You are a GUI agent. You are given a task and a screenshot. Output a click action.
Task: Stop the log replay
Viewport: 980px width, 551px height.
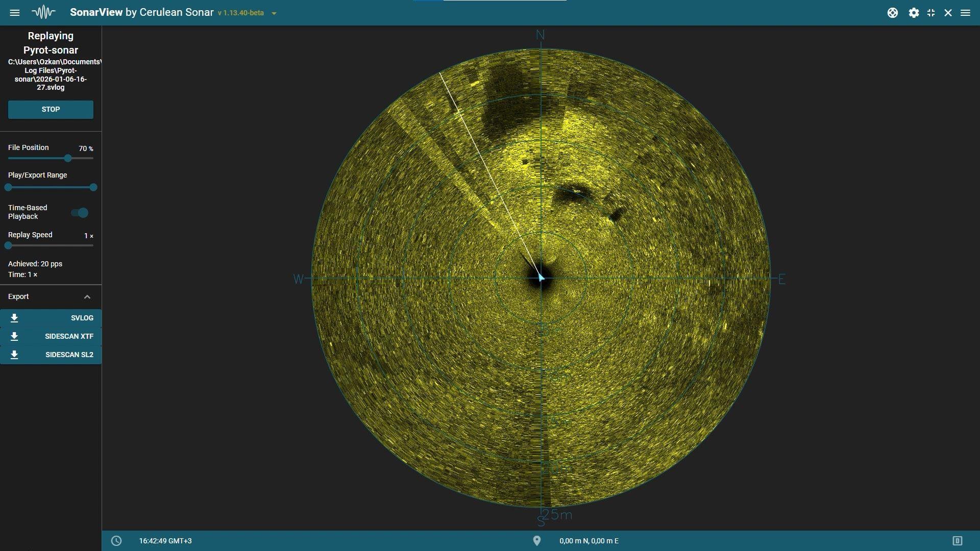point(51,110)
